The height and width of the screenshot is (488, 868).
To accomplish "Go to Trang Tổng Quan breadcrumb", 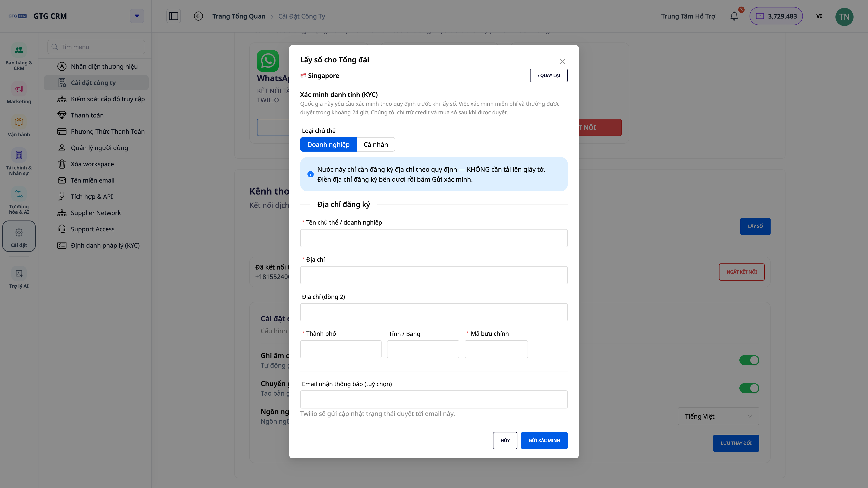I will point(239,16).
